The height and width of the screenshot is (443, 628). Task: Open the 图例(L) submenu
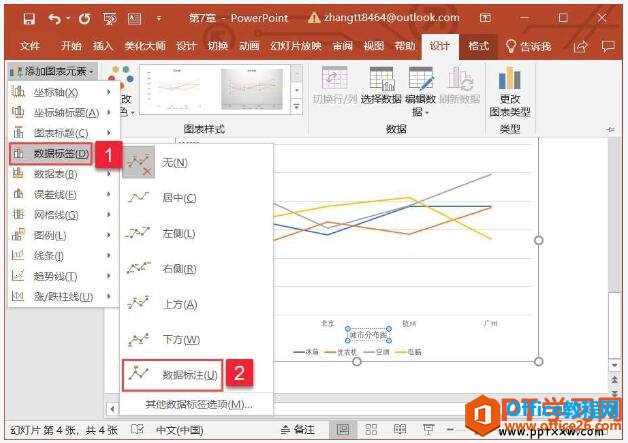[62, 235]
